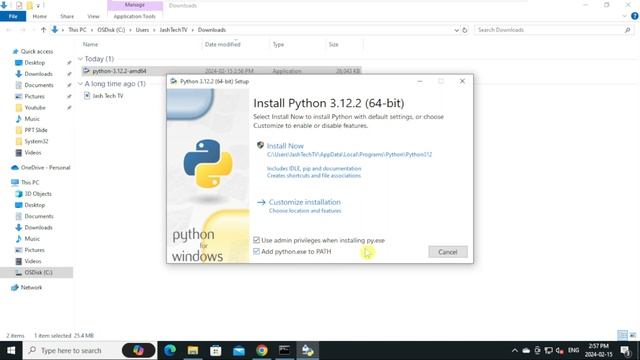Click 'This PC' in address breadcrumb
The image size is (640, 360).
coord(77,30)
